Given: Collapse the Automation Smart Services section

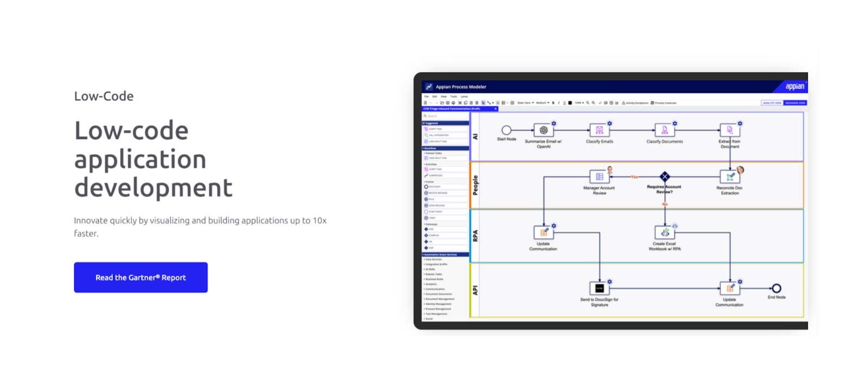Looking at the screenshot, I should coord(445,255).
